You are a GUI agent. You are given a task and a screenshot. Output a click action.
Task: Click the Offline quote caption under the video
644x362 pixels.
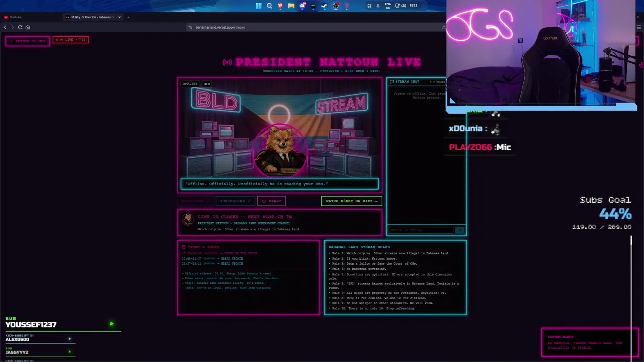[x=280, y=184]
